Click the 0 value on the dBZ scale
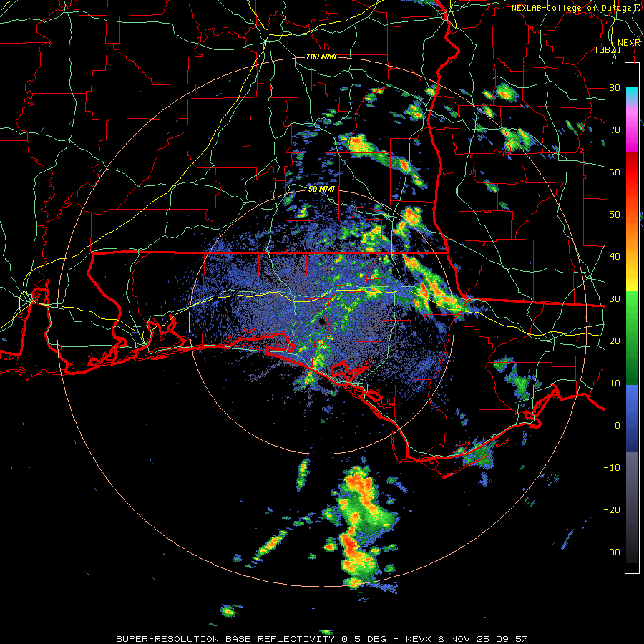The height and width of the screenshot is (644, 644). 618,426
